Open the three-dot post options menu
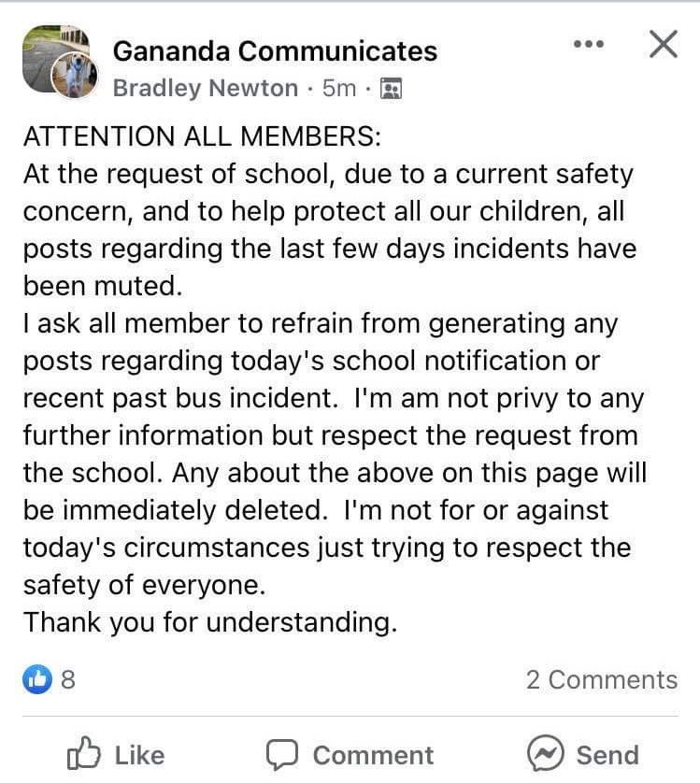700x783 pixels. (589, 45)
